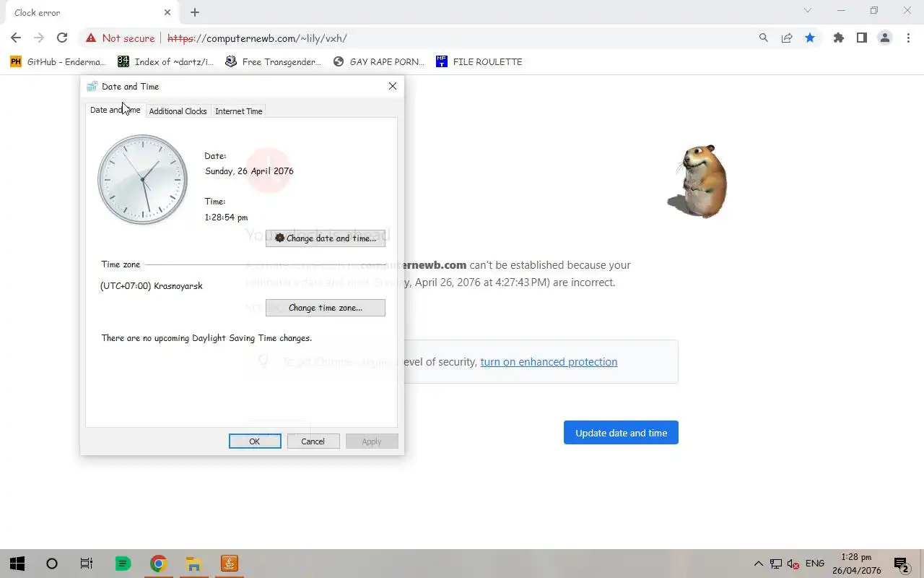Show hidden system tray icons
Viewport: 924px width, 578px height.
pos(758,564)
